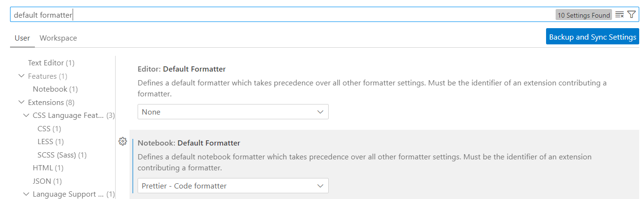Click the 10 Settings Found badge
The width and height of the screenshot is (644, 199).
coord(583,15)
